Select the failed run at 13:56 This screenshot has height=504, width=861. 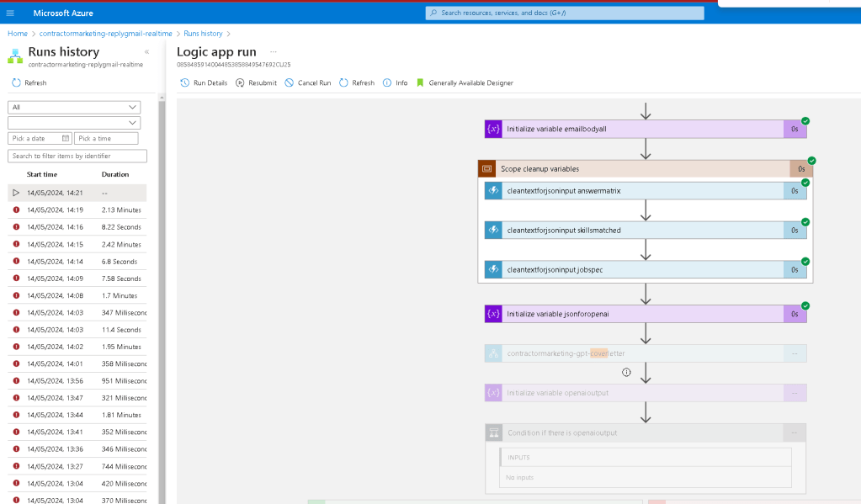click(77, 380)
